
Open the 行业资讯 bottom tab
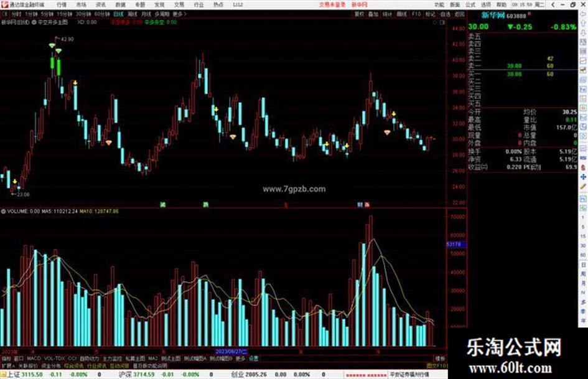coord(96,365)
